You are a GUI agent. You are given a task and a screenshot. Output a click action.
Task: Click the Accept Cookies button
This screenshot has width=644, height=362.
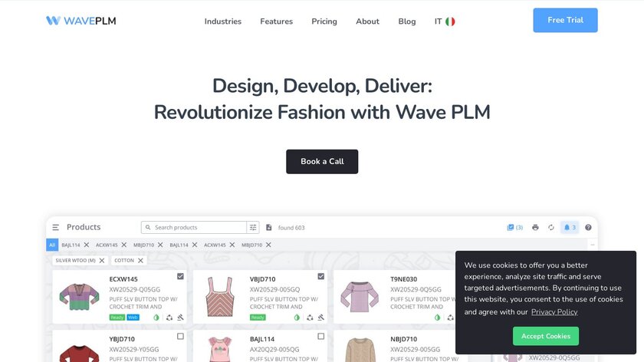(x=546, y=336)
